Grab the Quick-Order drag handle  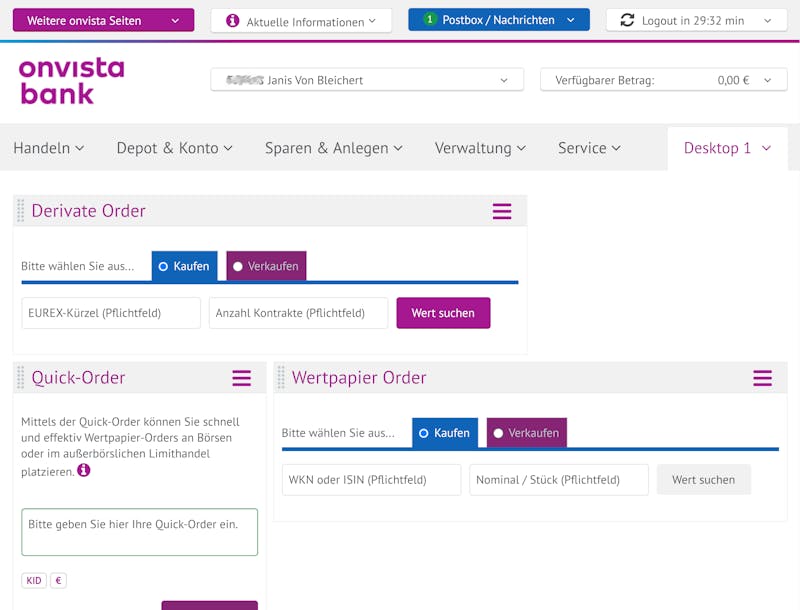pyautogui.click(x=20, y=377)
